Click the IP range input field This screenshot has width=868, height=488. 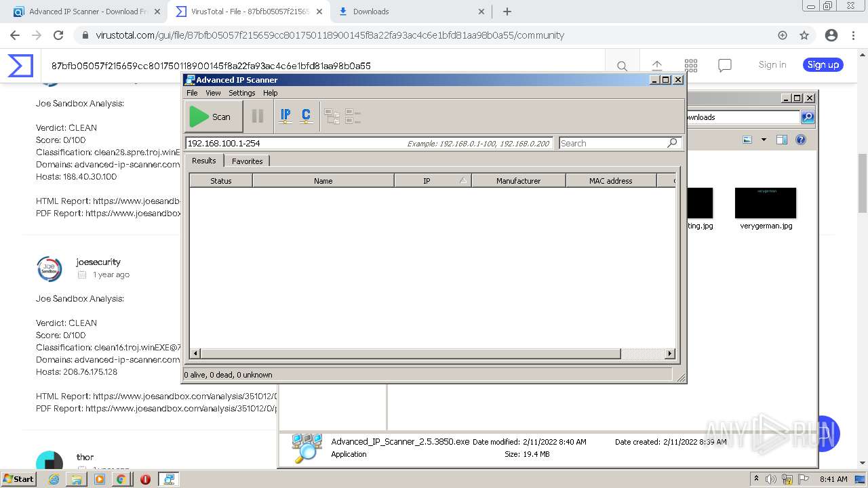(370, 143)
